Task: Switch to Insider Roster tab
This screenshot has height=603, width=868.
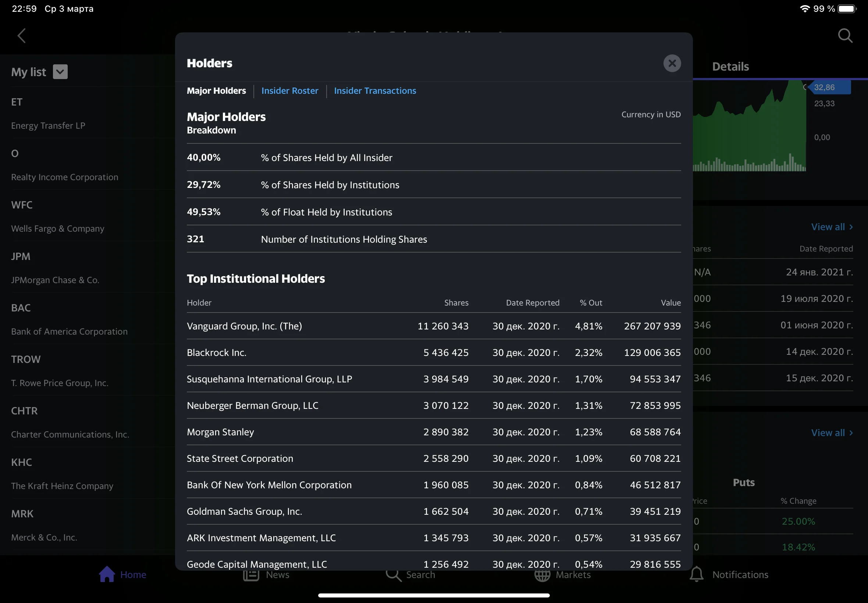Action: click(290, 91)
